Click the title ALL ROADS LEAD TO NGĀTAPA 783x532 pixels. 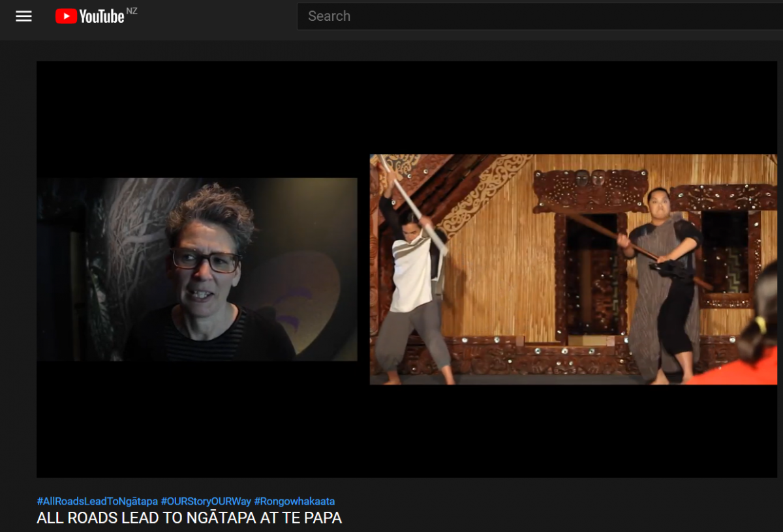(189, 518)
